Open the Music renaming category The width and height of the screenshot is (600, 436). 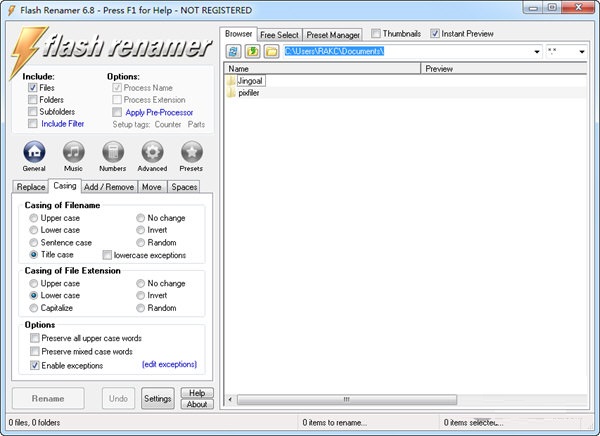point(73,152)
